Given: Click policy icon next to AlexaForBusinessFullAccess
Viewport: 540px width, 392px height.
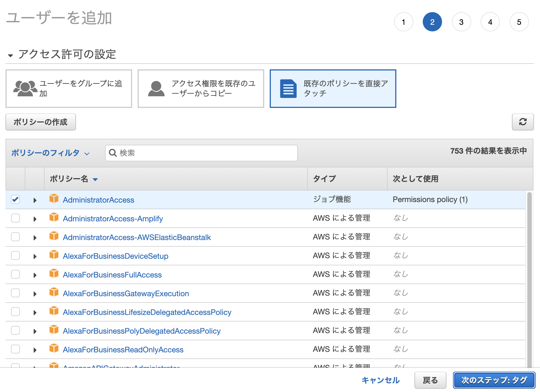Looking at the screenshot, I should point(54,273).
